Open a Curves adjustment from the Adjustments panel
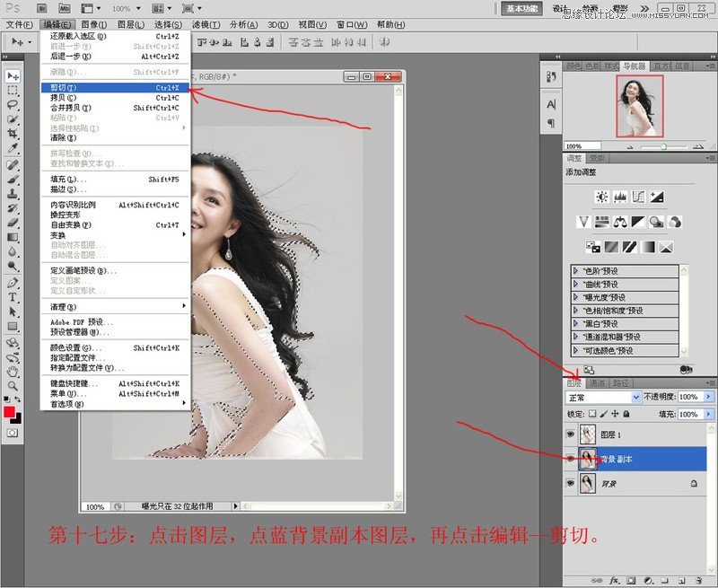The image size is (718, 588). (x=636, y=197)
